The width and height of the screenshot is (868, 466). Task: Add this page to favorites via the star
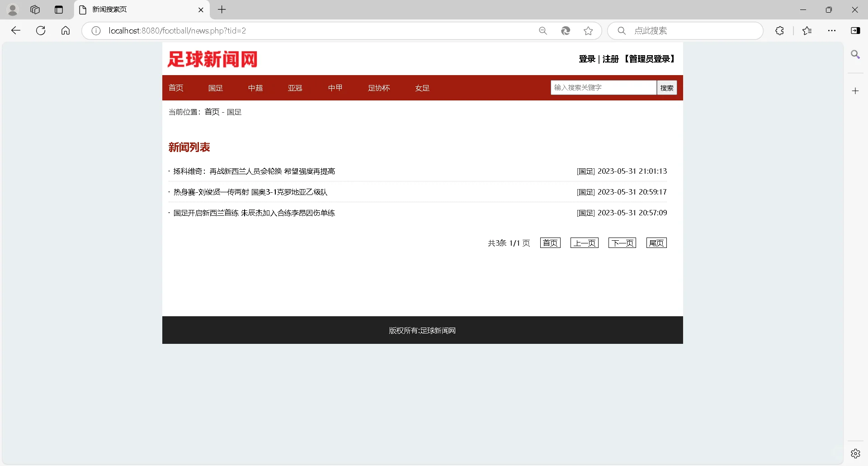[x=588, y=30]
